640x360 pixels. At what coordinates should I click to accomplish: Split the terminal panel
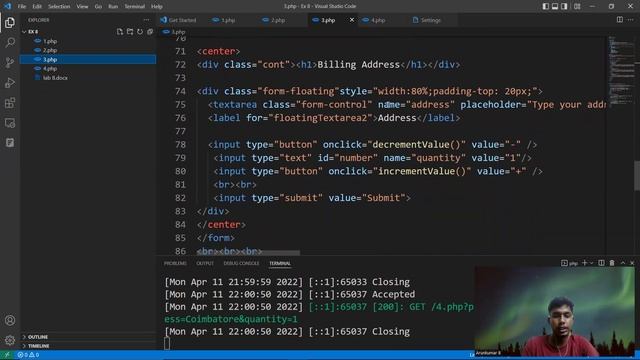click(601, 263)
